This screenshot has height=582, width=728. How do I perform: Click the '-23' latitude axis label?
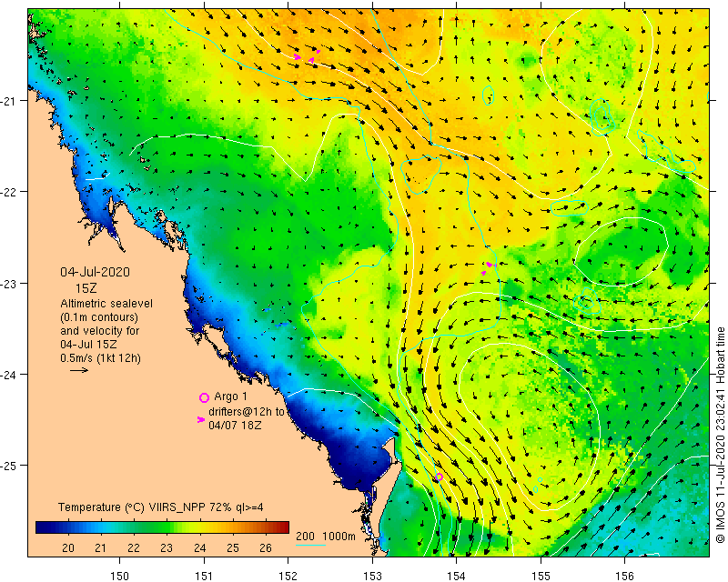(8, 284)
